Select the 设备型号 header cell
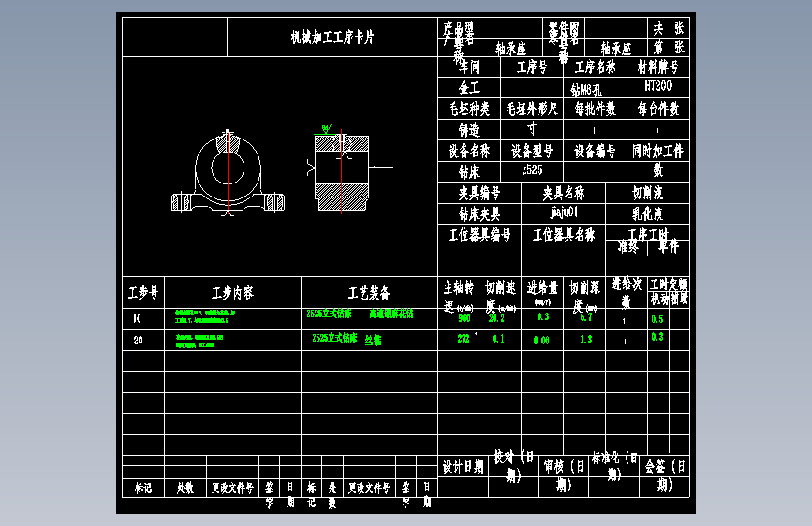Image resolution: width=812 pixels, height=526 pixels. pyautogui.click(x=532, y=151)
